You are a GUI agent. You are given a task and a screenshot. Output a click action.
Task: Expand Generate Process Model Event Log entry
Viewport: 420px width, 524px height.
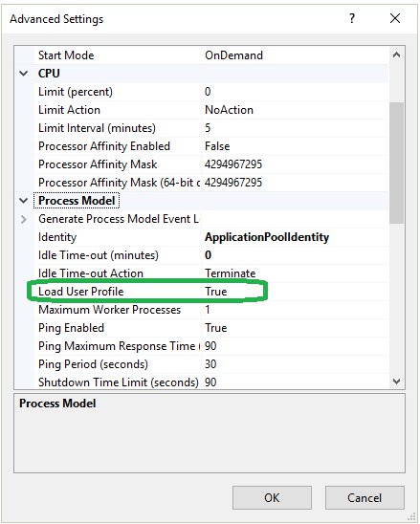coord(23,219)
